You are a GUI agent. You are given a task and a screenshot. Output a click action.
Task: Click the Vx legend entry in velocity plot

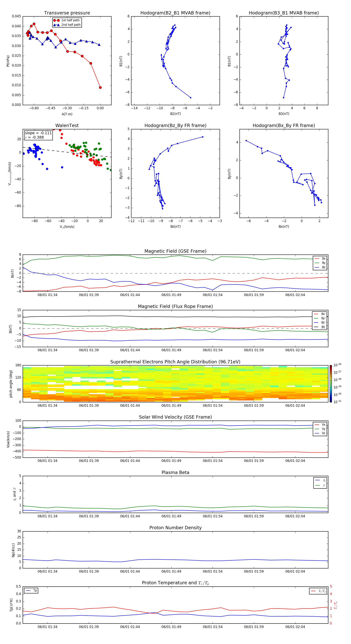[320, 424]
